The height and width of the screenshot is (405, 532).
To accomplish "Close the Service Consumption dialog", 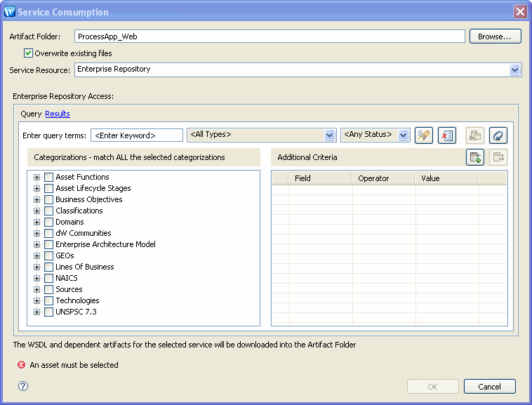I will tap(520, 11).
